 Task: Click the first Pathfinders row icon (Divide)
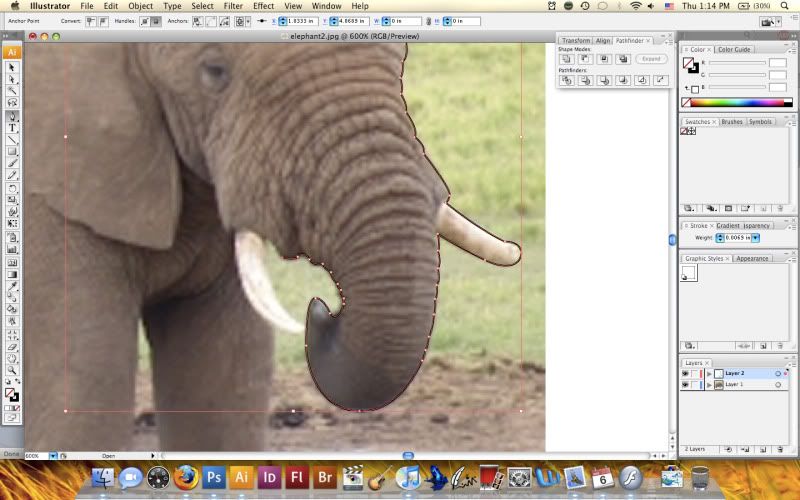point(566,80)
